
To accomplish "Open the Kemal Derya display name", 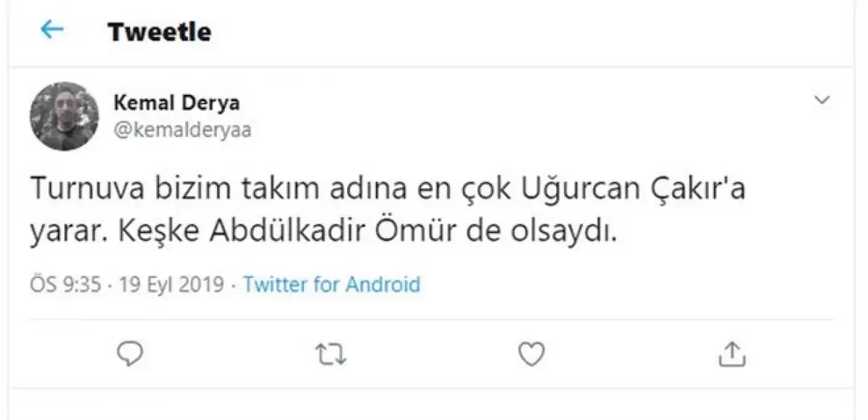I will (176, 103).
